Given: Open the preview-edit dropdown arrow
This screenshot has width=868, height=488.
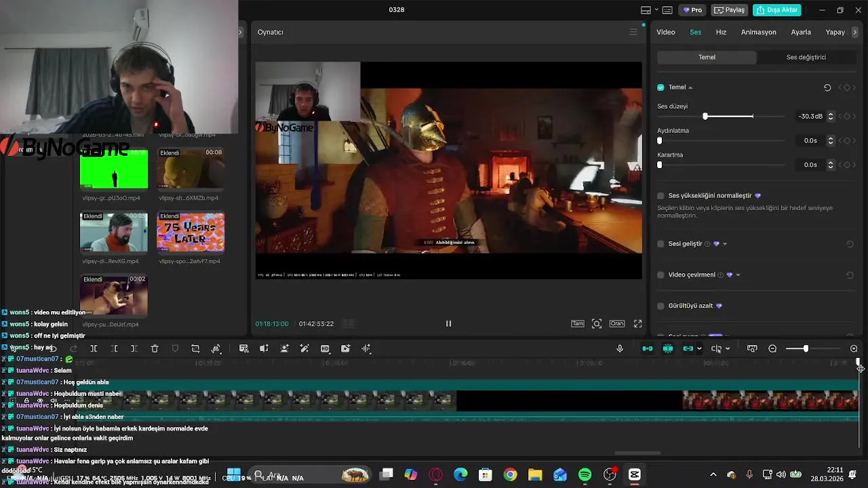Looking at the screenshot, I should pos(728,349).
